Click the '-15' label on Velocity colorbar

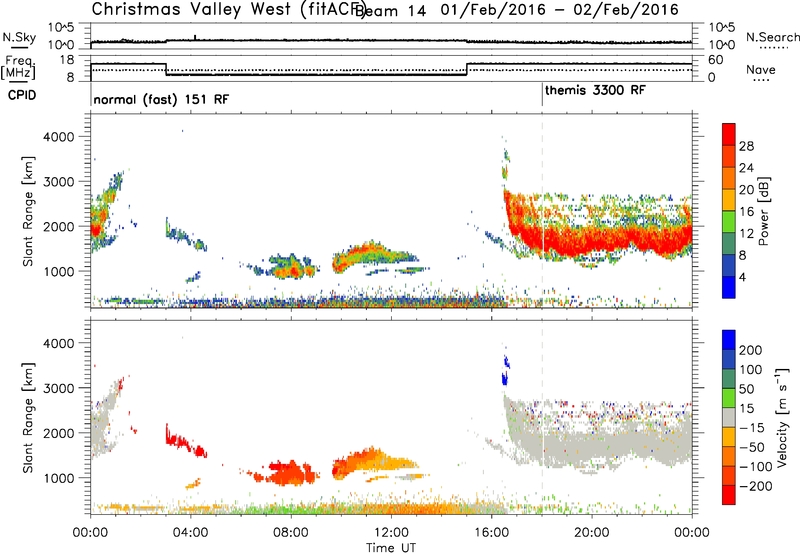point(751,428)
